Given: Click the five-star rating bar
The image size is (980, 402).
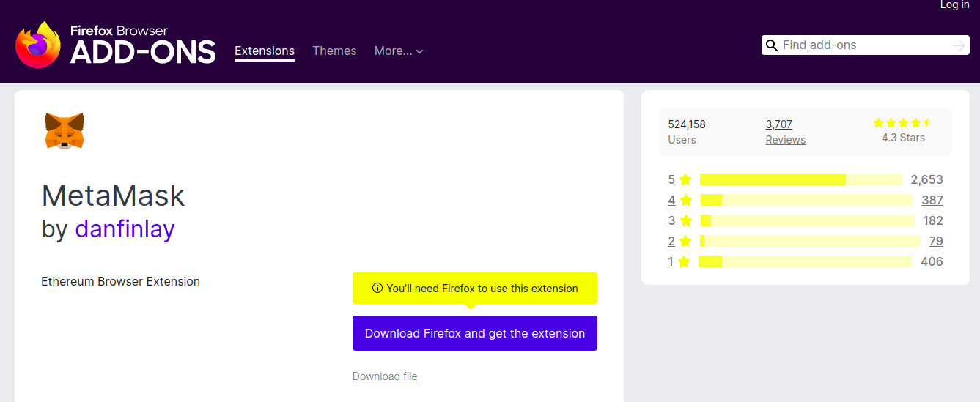Looking at the screenshot, I should click(800, 180).
